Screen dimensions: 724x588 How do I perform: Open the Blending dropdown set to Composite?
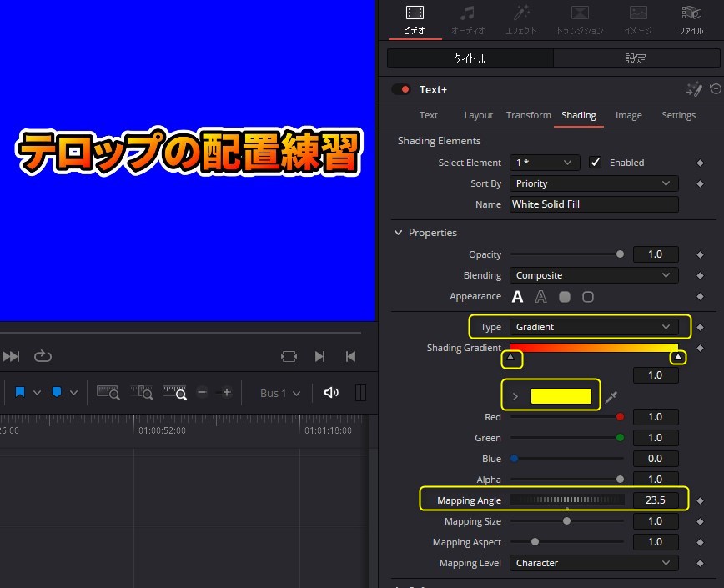[x=593, y=275]
